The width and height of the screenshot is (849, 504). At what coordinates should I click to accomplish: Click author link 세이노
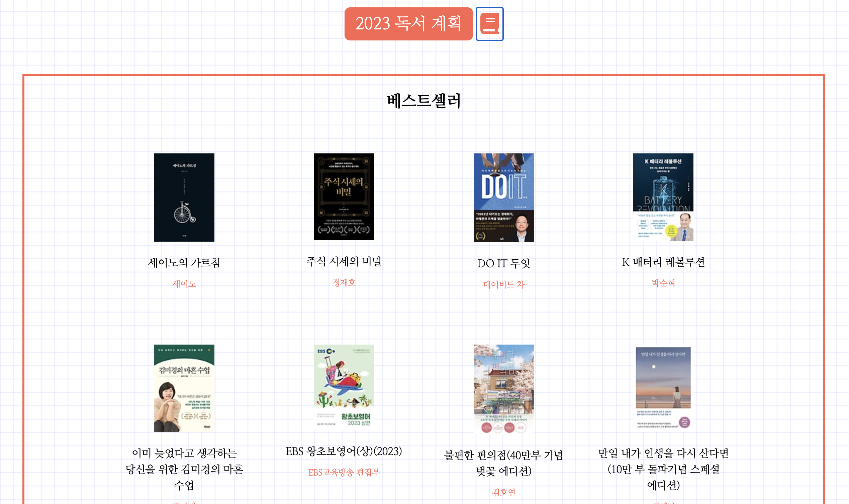(184, 284)
